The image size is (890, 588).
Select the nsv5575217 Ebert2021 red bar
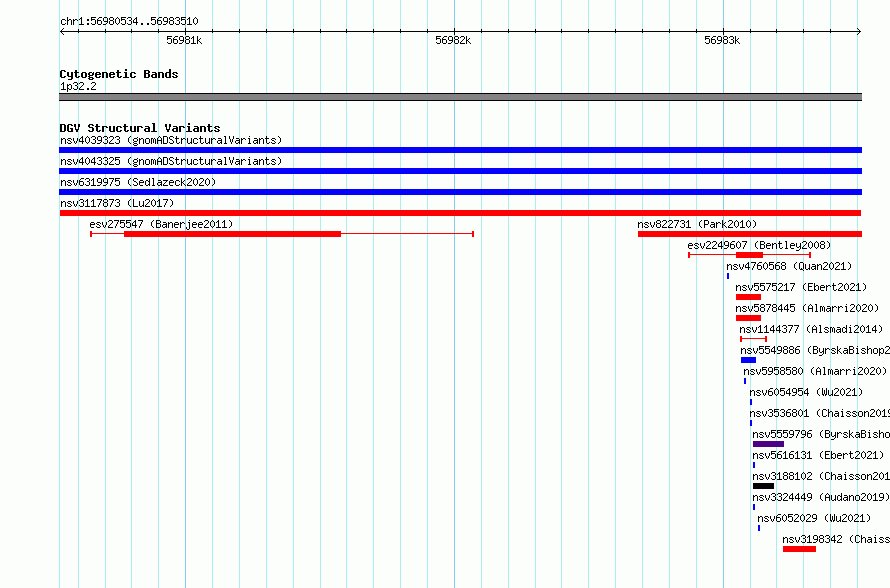coord(748,297)
